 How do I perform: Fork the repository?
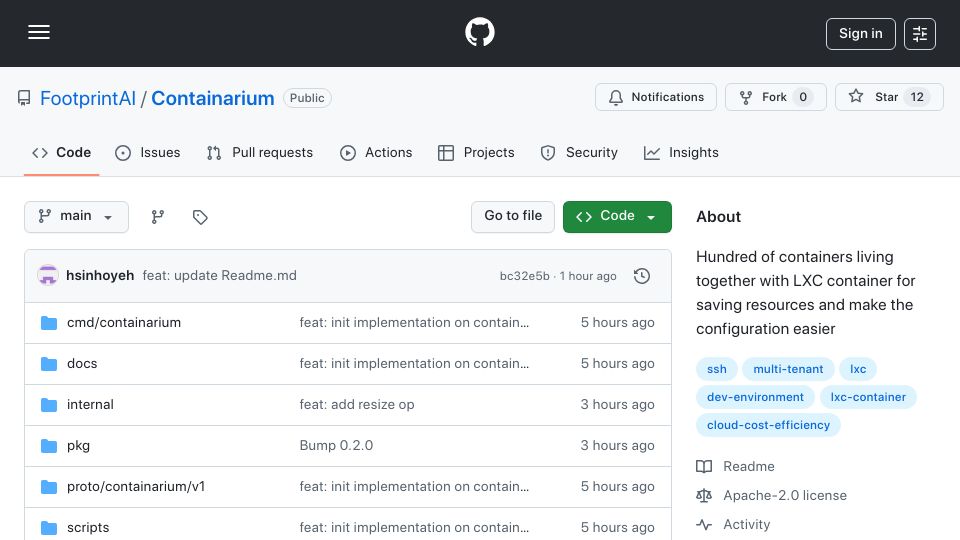tap(776, 97)
